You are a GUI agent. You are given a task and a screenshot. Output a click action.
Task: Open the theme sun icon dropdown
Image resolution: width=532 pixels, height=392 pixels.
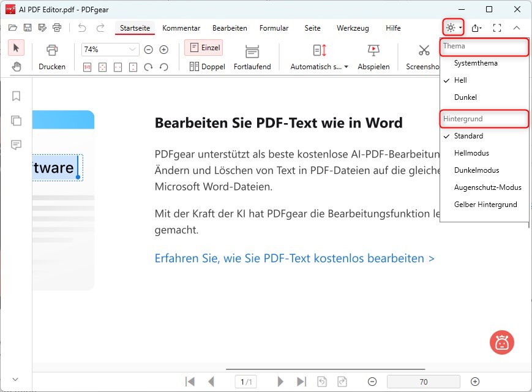point(453,28)
